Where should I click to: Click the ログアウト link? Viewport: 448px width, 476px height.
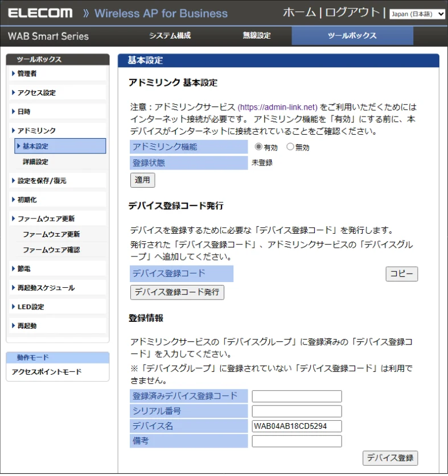click(x=352, y=13)
